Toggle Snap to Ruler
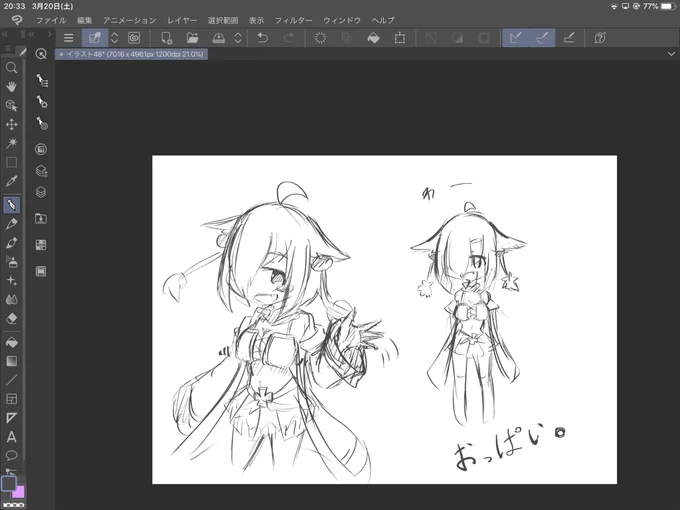The image size is (680, 510). point(516,38)
